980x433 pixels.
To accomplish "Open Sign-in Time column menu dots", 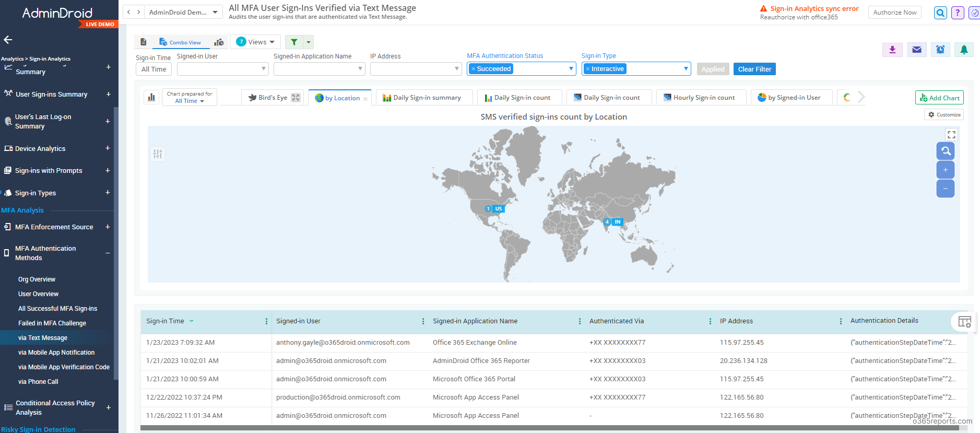I will coord(266,321).
